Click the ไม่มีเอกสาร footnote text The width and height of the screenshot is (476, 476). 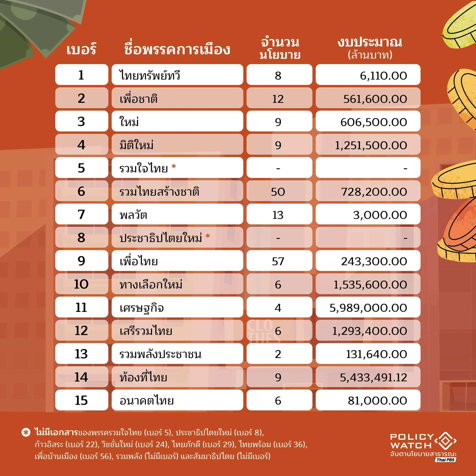(x=56, y=432)
